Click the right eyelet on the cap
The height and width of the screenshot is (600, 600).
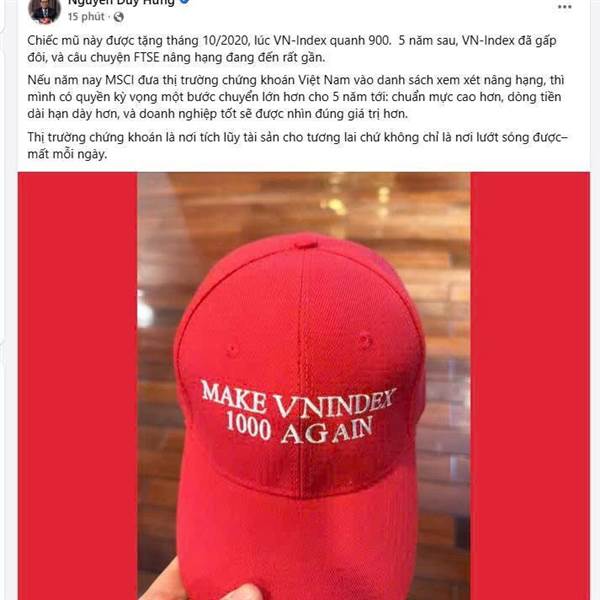click(x=365, y=340)
